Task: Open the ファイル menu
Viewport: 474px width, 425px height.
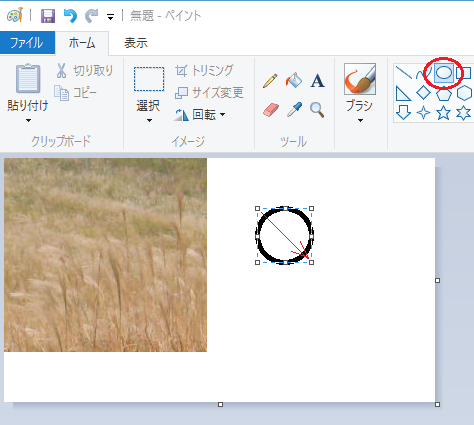Action: click(27, 43)
